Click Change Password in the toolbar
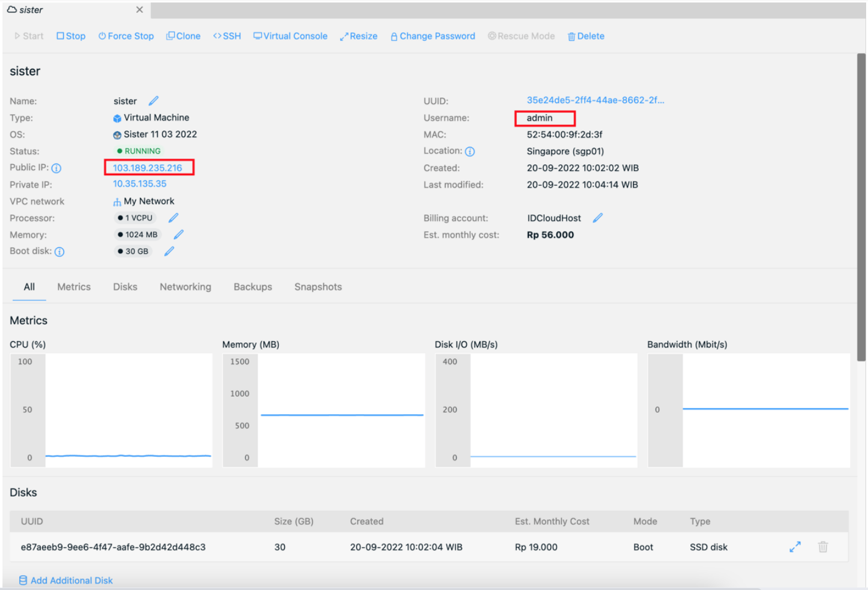Viewport: 868px width, 590px height. pyautogui.click(x=432, y=37)
